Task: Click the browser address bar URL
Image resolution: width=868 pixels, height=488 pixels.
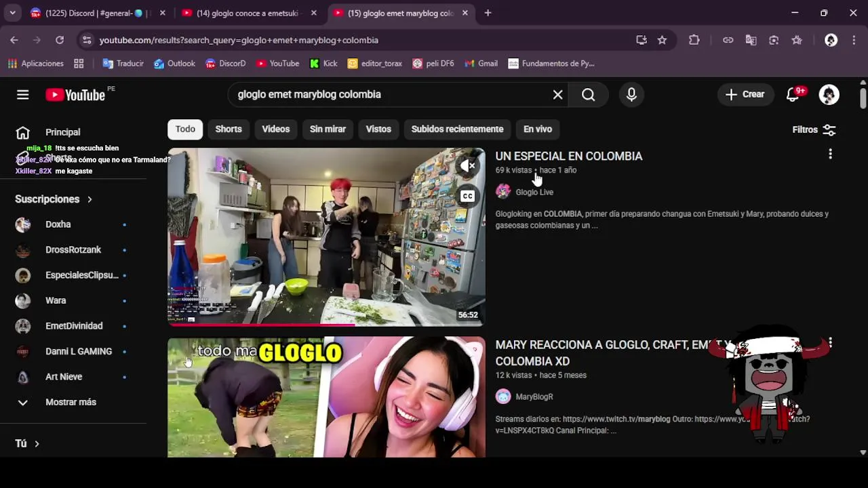Action: pyautogui.click(x=239, y=40)
